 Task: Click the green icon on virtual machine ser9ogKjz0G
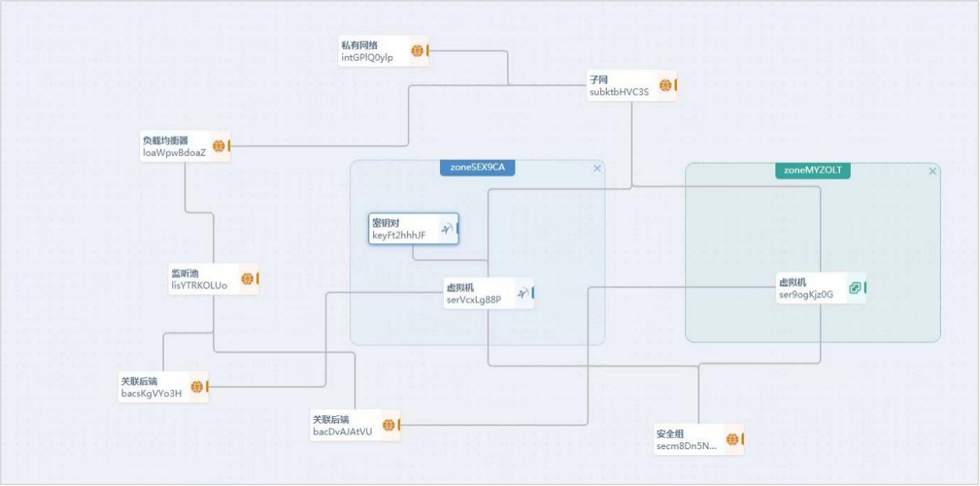pyautogui.click(x=854, y=288)
